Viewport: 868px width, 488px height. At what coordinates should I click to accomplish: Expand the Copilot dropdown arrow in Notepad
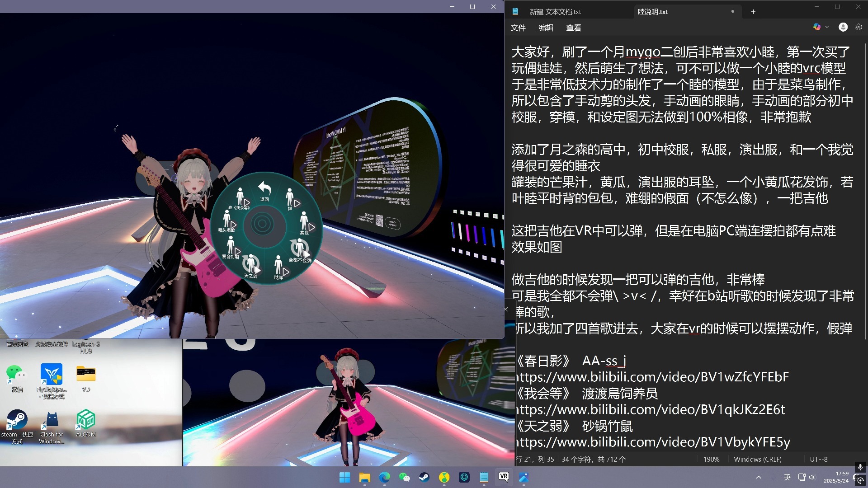827,27
